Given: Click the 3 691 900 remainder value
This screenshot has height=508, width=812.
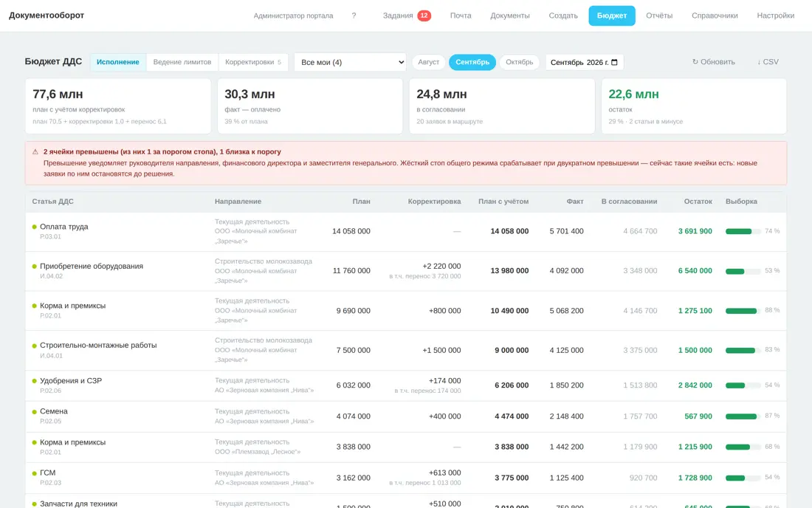Looking at the screenshot, I should 695,231.
